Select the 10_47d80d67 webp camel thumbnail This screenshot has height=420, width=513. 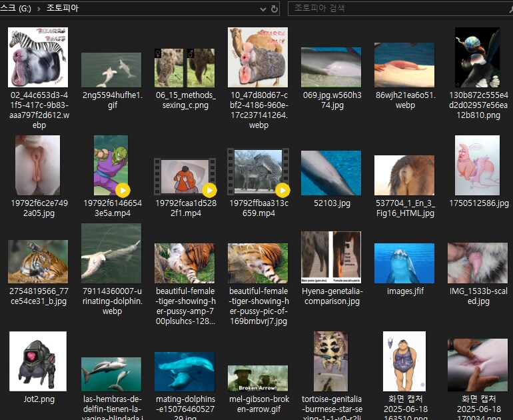point(258,57)
